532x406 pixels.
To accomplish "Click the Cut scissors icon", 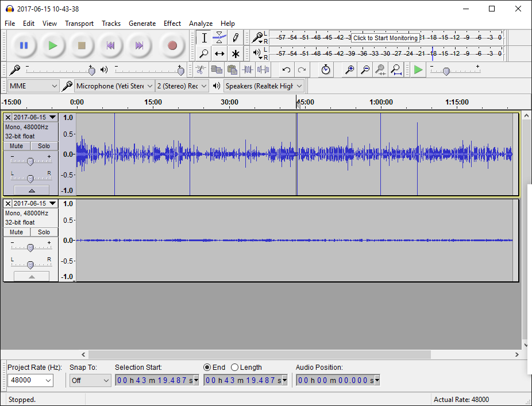I will pyautogui.click(x=201, y=70).
